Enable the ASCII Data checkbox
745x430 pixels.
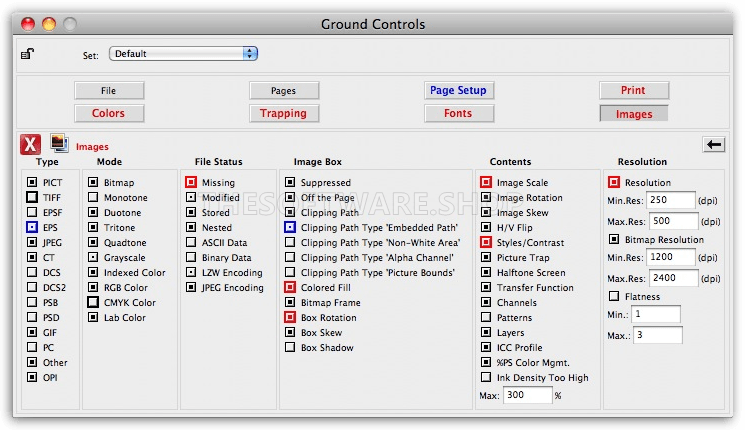tap(191, 242)
